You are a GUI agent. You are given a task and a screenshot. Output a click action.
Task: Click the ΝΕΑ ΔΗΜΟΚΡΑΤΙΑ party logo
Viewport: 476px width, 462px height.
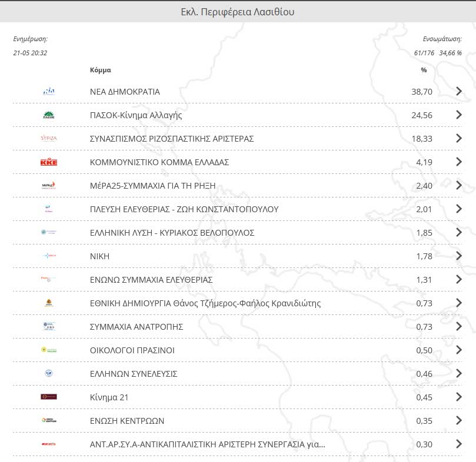[x=49, y=91]
